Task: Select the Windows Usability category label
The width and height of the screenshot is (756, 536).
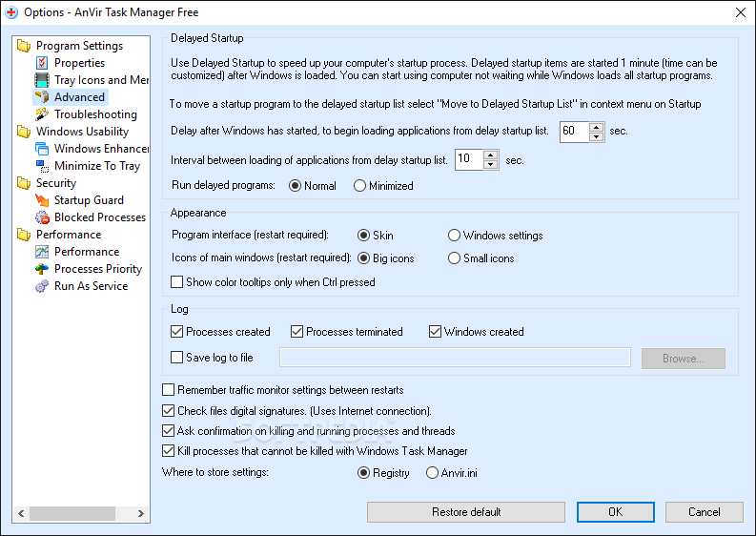Action: tap(82, 132)
